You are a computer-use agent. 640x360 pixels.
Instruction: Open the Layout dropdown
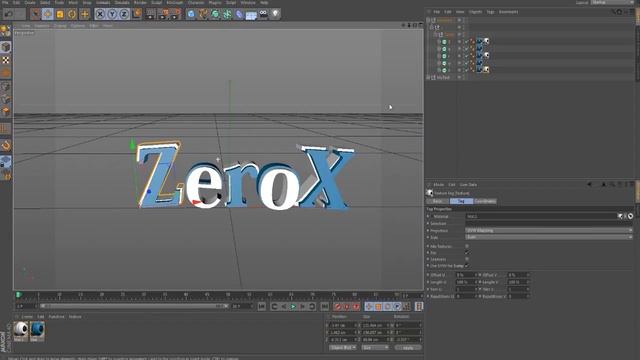tap(612, 2)
